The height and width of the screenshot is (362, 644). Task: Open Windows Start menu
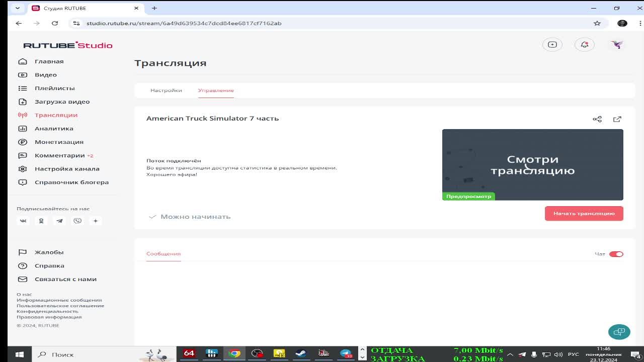pyautogui.click(x=20, y=354)
